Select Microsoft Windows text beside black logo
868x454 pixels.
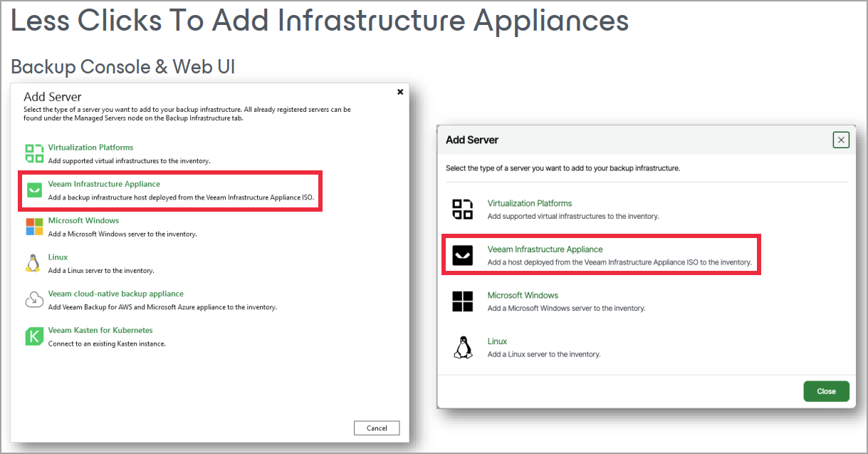pyautogui.click(x=523, y=295)
